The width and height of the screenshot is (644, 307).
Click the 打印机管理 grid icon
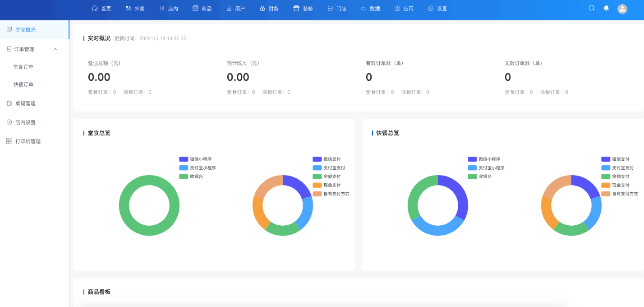(9, 141)
